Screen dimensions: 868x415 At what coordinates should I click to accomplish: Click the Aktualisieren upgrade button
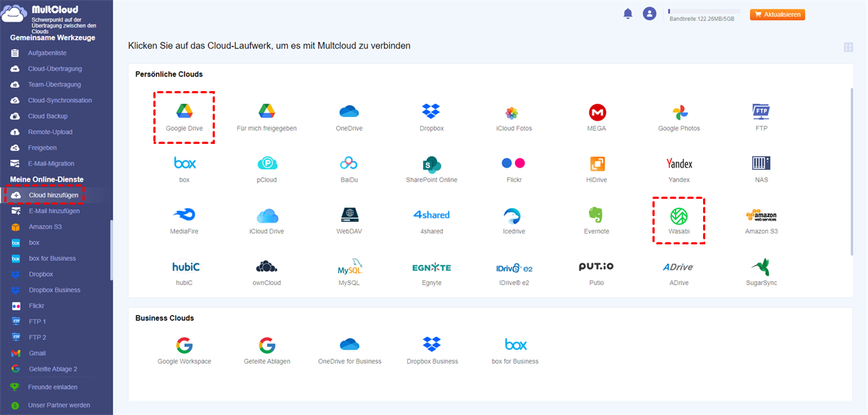coord(778,14)
